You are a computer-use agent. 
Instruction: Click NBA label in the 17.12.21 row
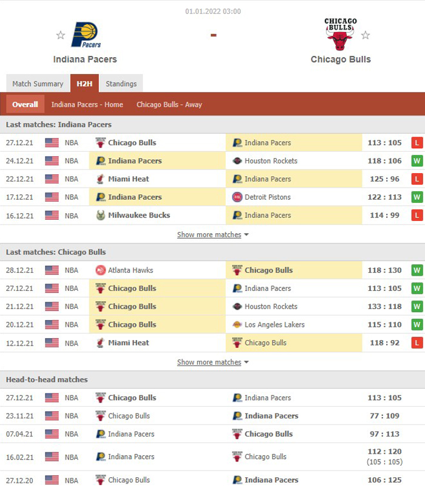72,197
